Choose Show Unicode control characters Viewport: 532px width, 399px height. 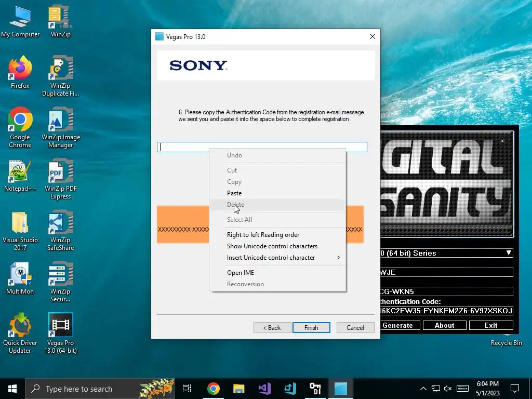pos(277,246)
